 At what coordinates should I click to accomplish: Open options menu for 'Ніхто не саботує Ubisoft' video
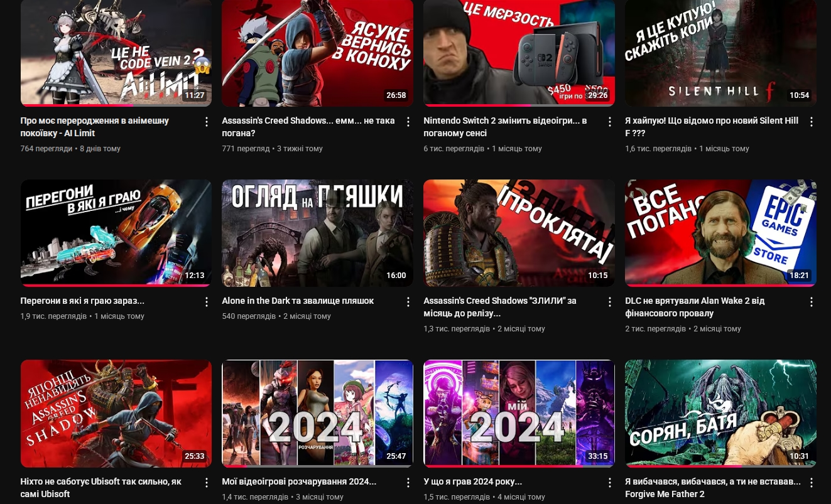point(206,483)
